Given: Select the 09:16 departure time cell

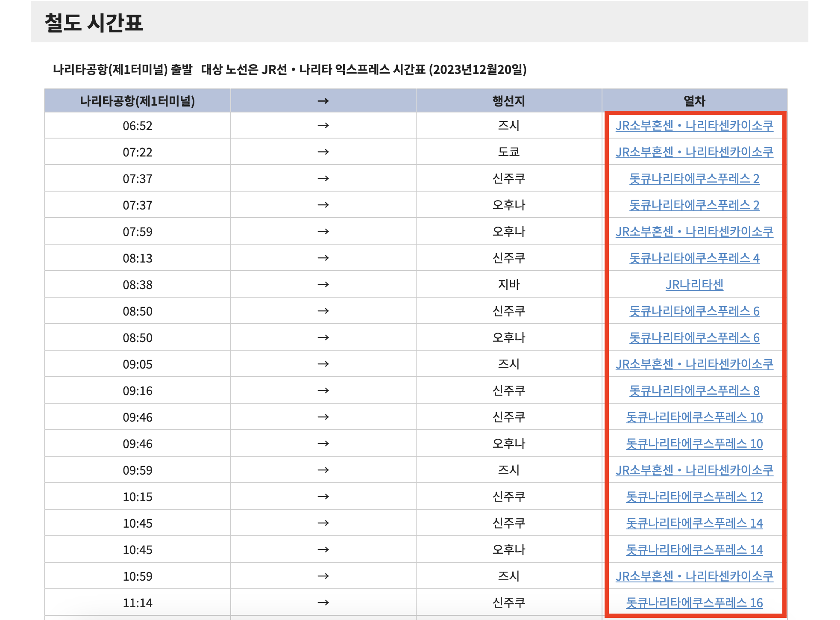Looking at the screenshot, I should [138, 391].
